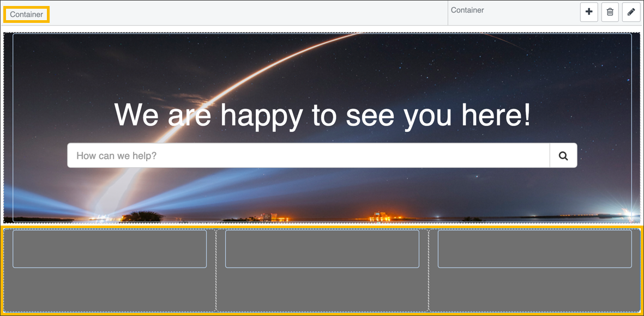The image size is (644, 316).
Task: Select the "We are happy to see you here!" heading
Action: 322,115
